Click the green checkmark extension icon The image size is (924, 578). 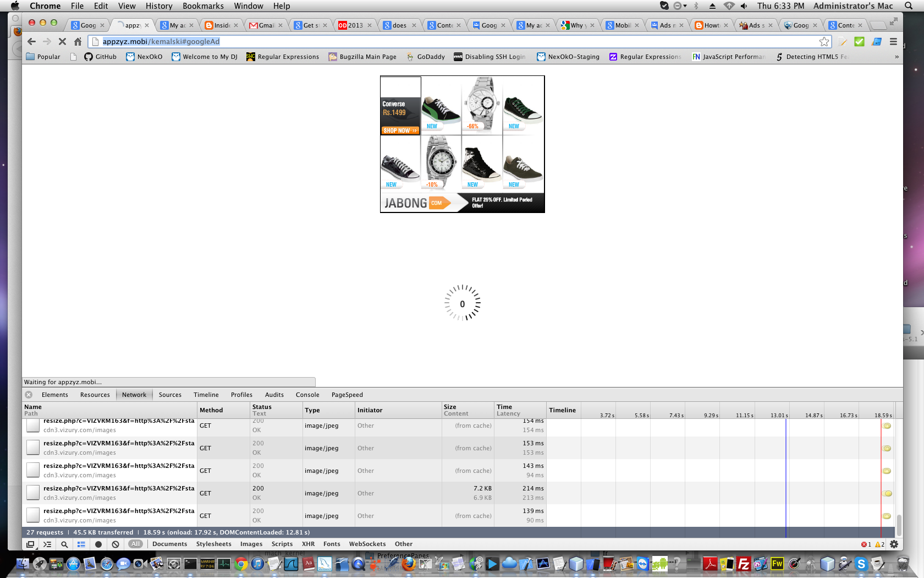click(860, 41)
